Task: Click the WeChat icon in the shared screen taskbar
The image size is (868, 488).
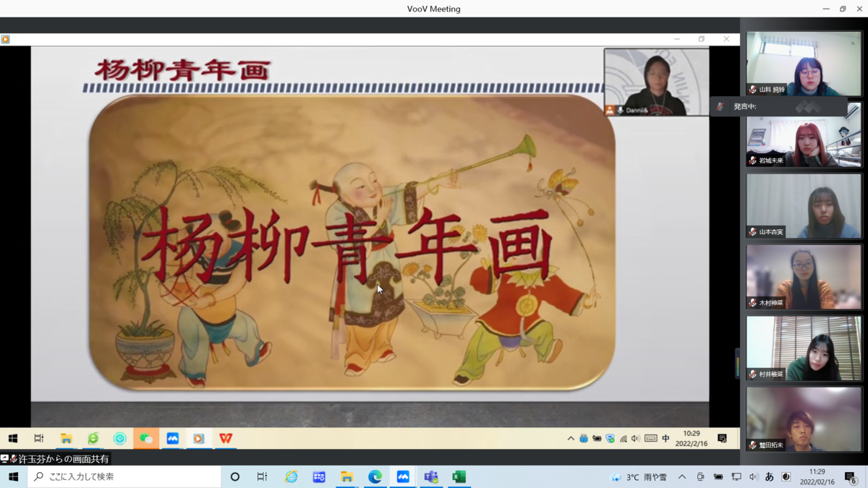Action: 146,438
